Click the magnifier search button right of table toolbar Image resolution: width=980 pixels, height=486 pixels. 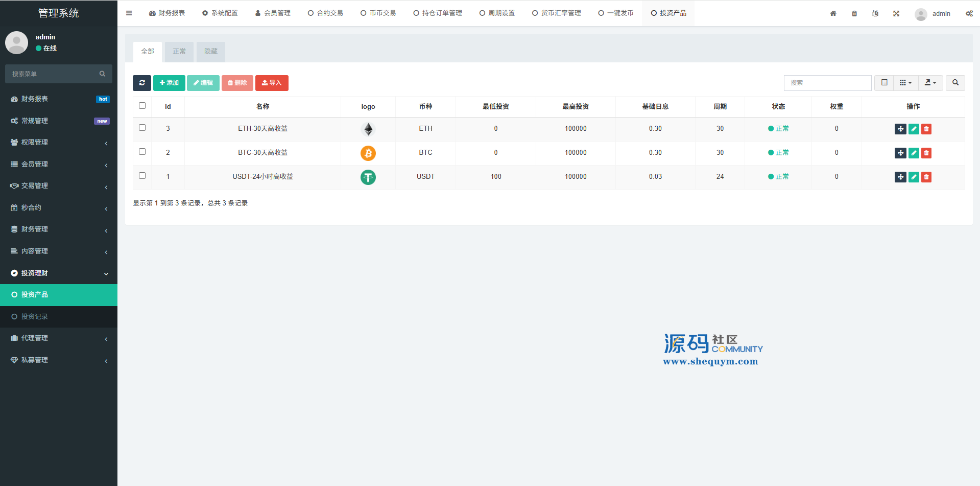(955, 83)
